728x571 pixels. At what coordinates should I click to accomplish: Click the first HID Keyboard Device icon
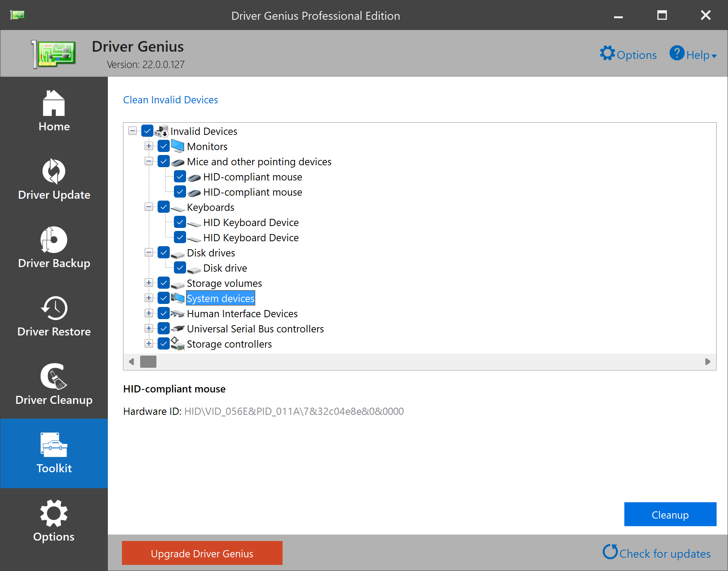194,224
